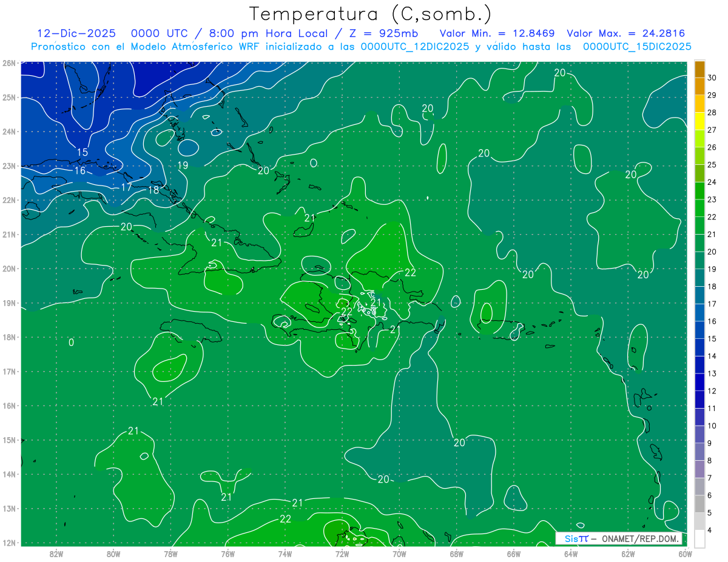Click the "74W" longitude axis label
Screen dimensions: 728x562
click(x=285, y=554)
